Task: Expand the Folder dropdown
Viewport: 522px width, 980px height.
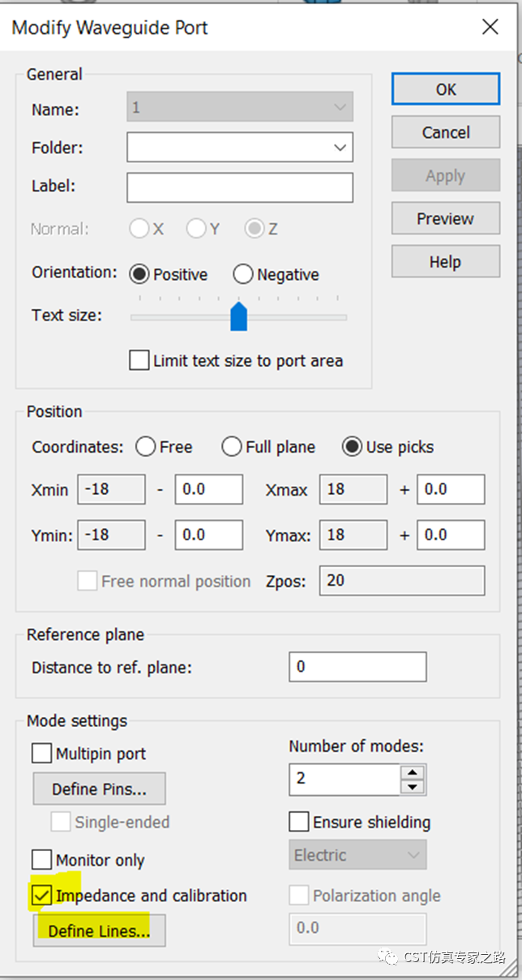Action: pos(240,148)
